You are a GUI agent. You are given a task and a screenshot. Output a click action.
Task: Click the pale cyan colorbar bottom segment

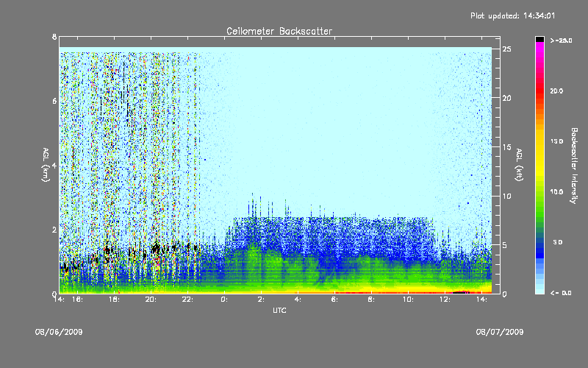(539, 291)
